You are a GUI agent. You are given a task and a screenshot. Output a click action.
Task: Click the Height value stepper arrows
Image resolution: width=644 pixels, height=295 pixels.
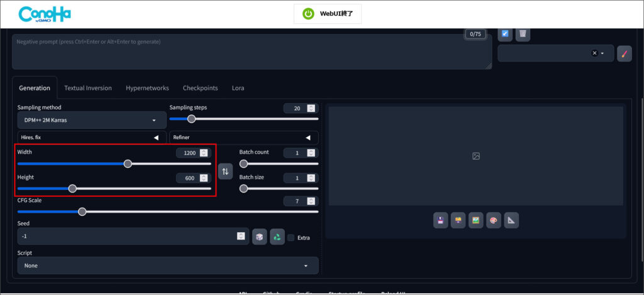[x=204, y=178]
